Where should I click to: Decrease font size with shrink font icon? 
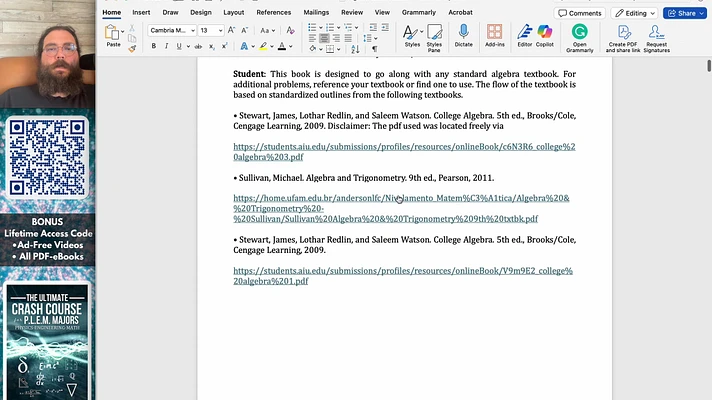[244, 30]
